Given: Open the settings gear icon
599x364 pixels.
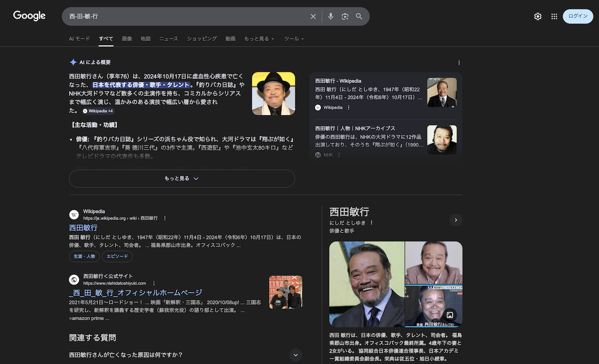Looking at the screenshot, I should [x=538, y=16].
